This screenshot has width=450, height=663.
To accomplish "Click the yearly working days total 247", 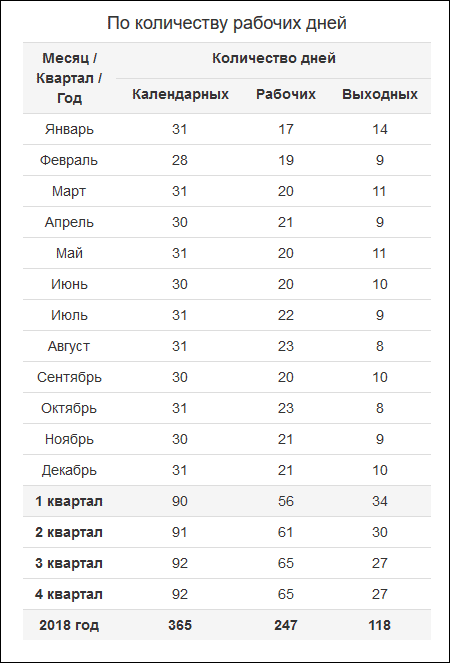I will point(286,625).
